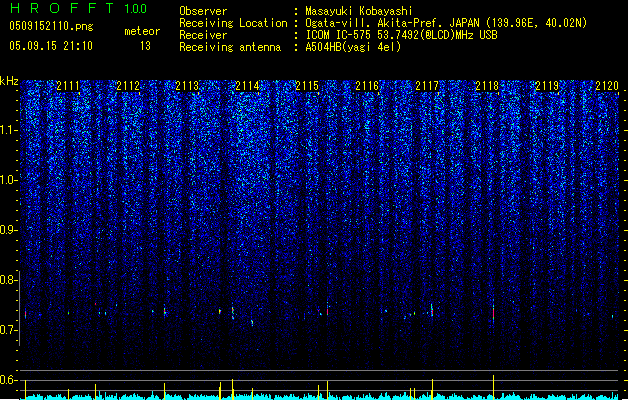Click the HROFFT program title
This screenshot has width=629, height=400.
pyautogui.click(x=61, y=8)
